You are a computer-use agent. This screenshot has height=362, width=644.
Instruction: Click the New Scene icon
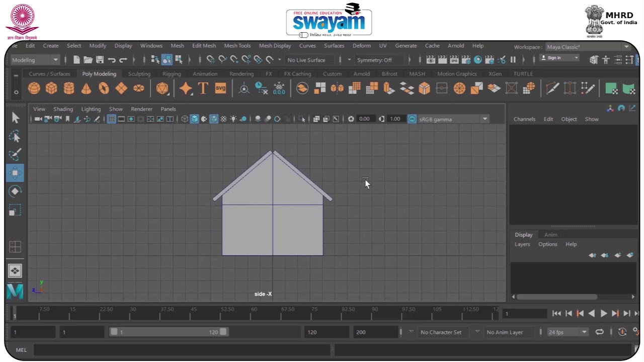[x=76, y=60]
